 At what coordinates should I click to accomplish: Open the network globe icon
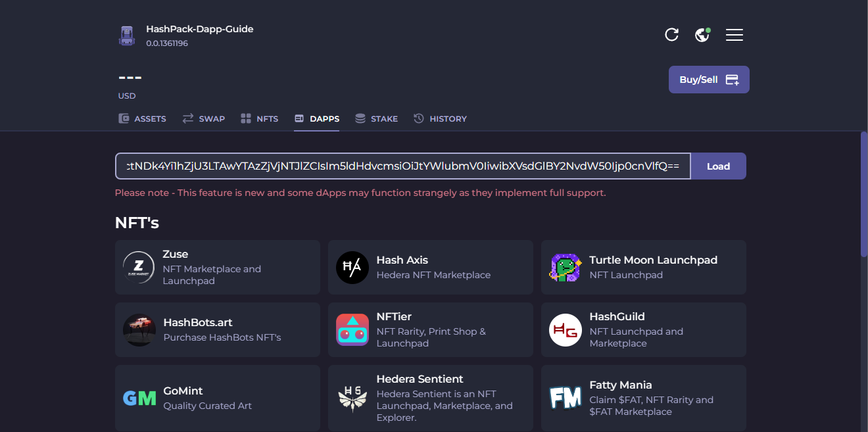(x=702, y=35)
